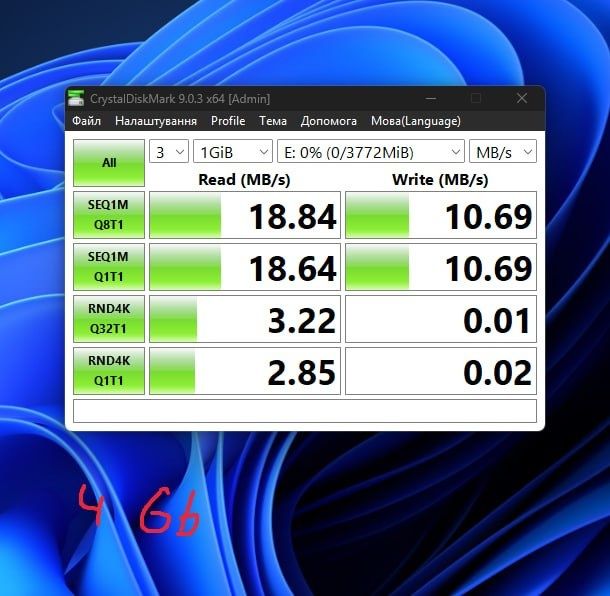This screenshot has width=610, height=596.
Task: Start the SEQ1M Q8T1 test
Action: tap(109, 215)
